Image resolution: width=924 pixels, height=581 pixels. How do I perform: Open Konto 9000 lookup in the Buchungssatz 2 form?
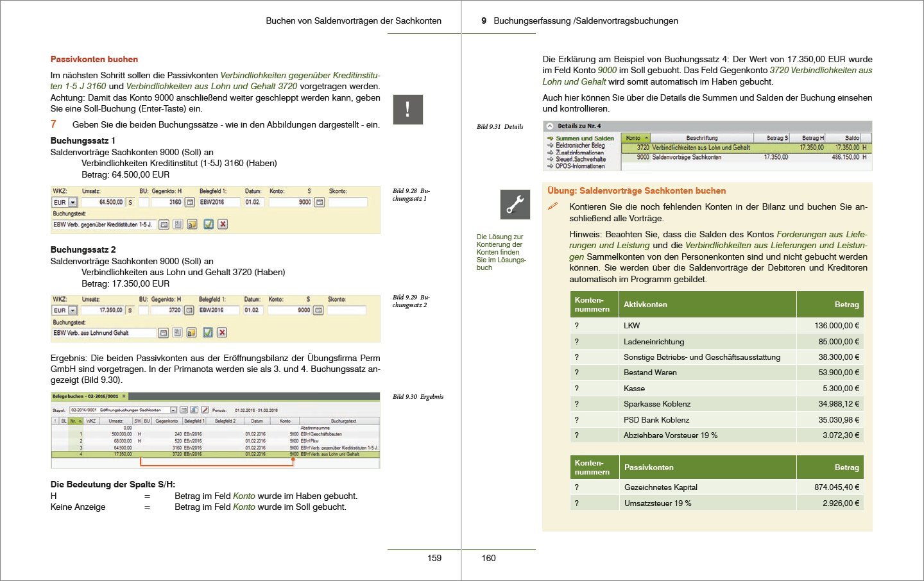318,310
